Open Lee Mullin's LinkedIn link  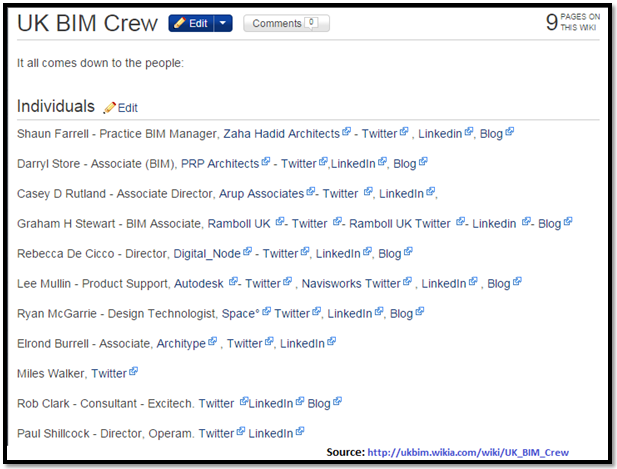click(444, 284)
